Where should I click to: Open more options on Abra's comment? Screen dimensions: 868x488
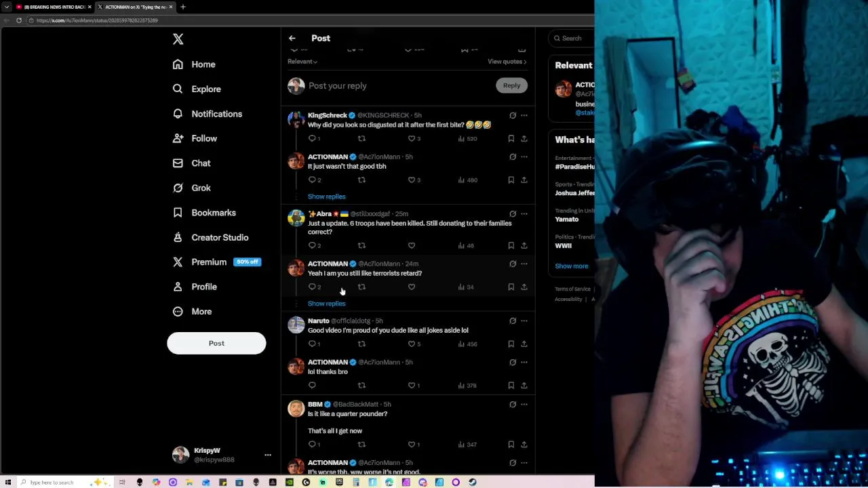click(524, 213)
